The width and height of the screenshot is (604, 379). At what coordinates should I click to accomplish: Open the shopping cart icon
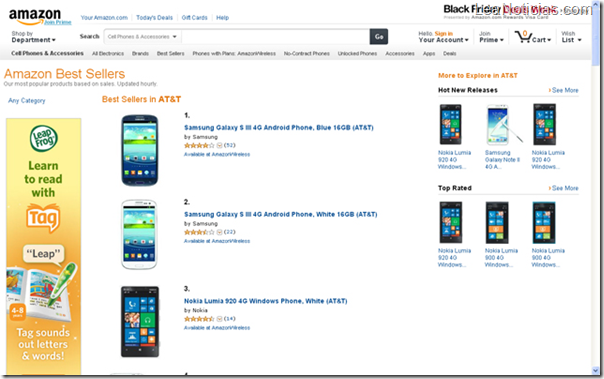pos(523,37)
